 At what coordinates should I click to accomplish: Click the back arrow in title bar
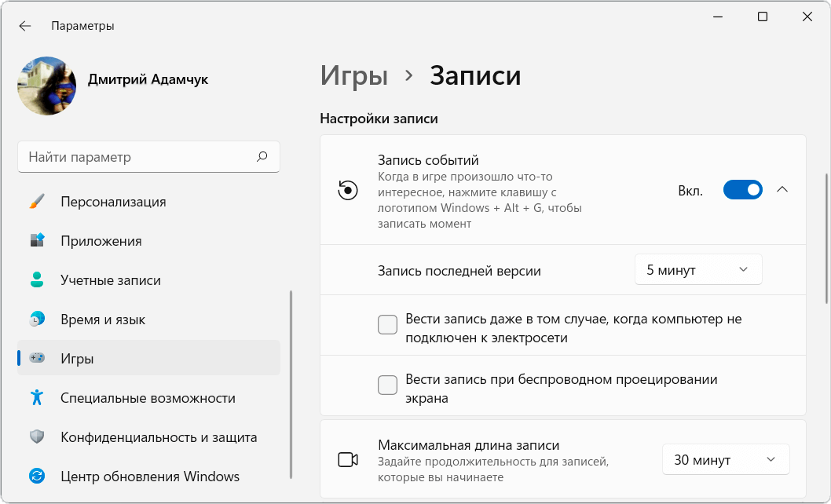pyautogui.click(x=25, y=26)
